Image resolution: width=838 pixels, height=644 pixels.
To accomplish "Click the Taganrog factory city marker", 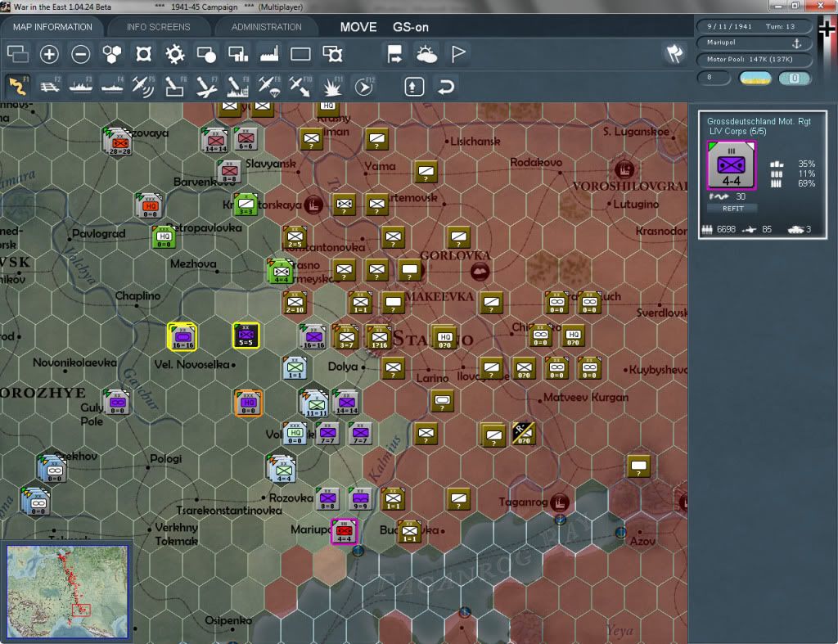I will [559, 502].
